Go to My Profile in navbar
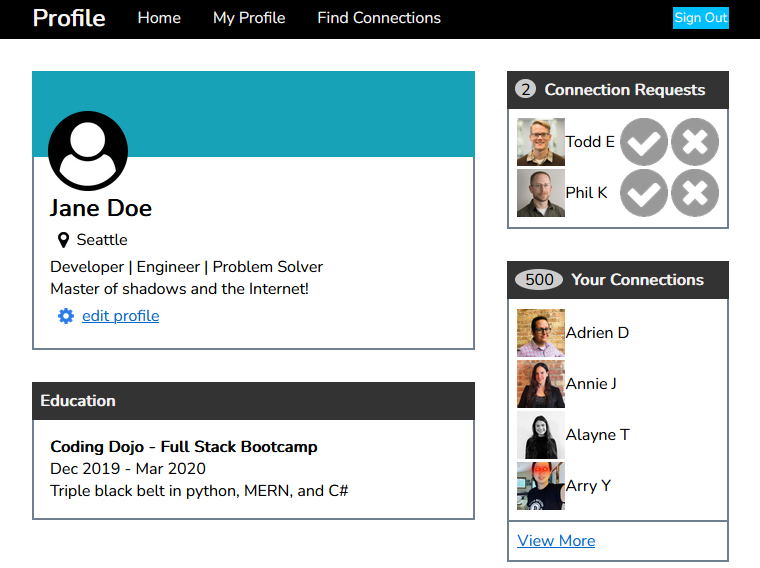The width and height of the screenshot is (760, 568). [249, 18]
